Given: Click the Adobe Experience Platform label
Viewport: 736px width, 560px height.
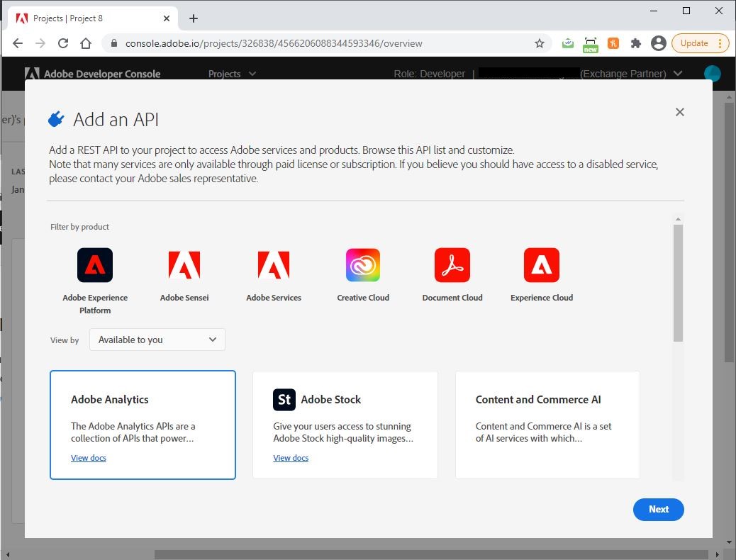Looking at the screenshot, I should [95, 303].
